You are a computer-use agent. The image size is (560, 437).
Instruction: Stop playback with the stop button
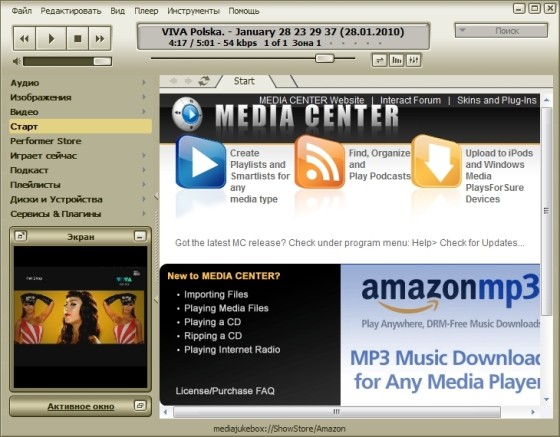pos(78,38)
